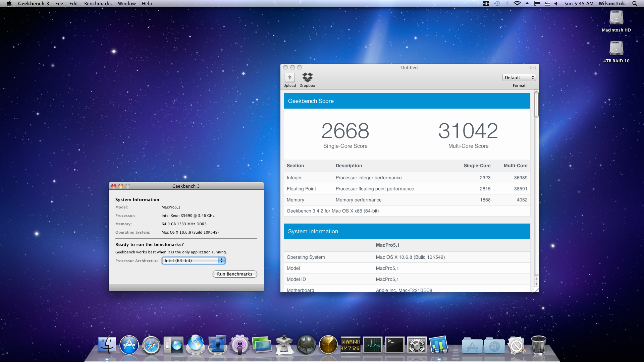Click the Geekbench 3.4.2 version text row
The height and width of the screenshot is (362, 644).
(x=407, y=211)
